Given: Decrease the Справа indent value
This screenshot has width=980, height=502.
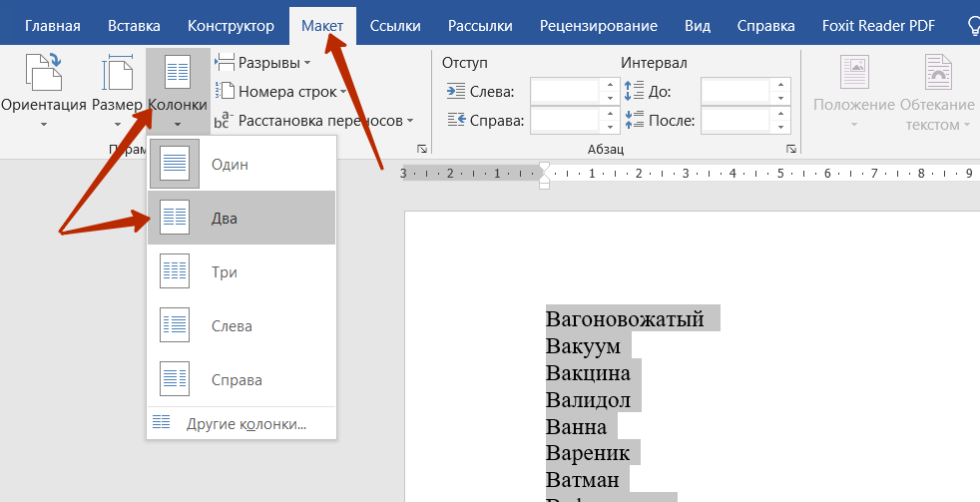Looking at the screenshot, I should [x=610, y=127].
